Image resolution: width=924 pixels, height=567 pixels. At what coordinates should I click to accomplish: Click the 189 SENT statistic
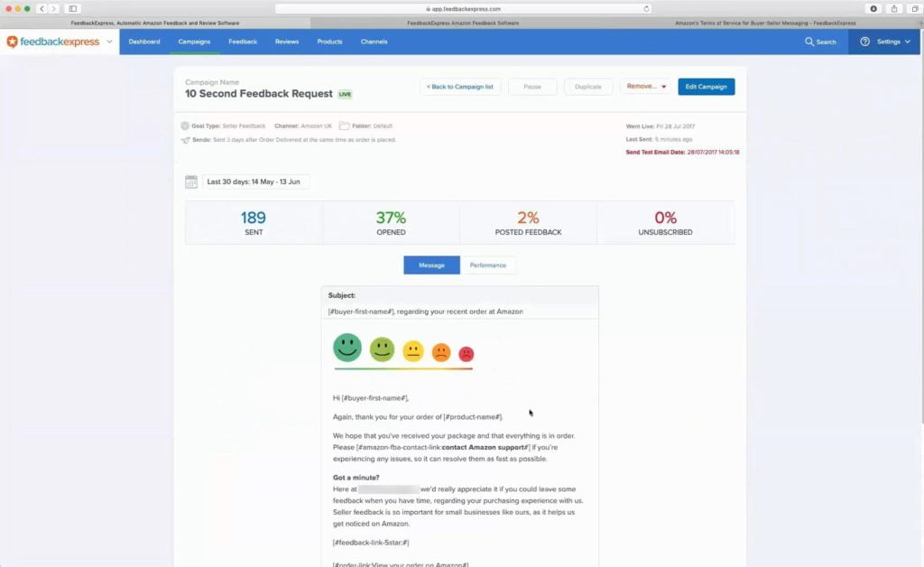point(254,223)
